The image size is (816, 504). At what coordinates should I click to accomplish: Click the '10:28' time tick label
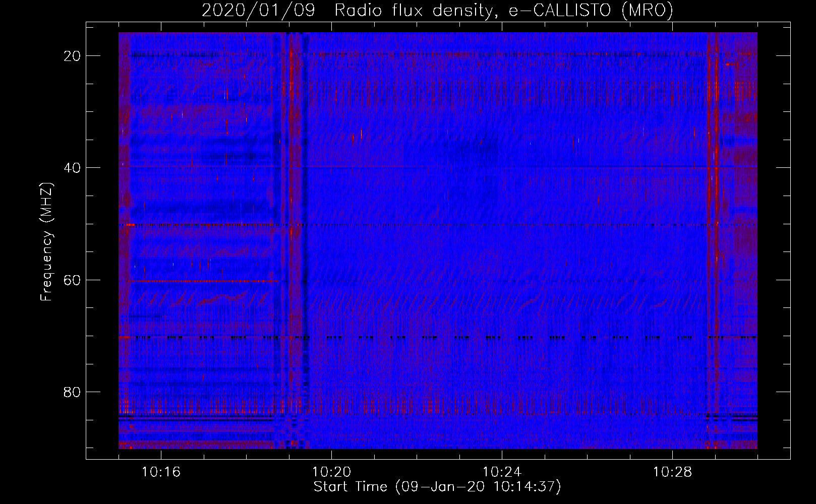(x=672, y=472)
